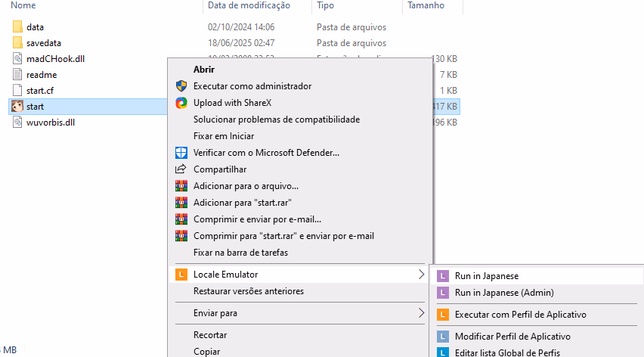Click the Microsoft Defender shield icon

pos(181,153)
